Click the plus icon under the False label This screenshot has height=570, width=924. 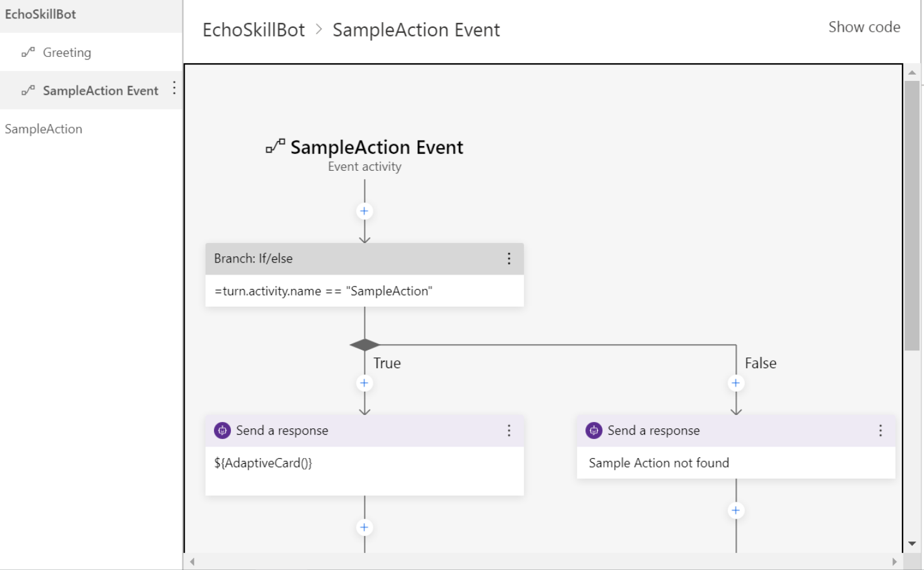click(x=735, y=383)
